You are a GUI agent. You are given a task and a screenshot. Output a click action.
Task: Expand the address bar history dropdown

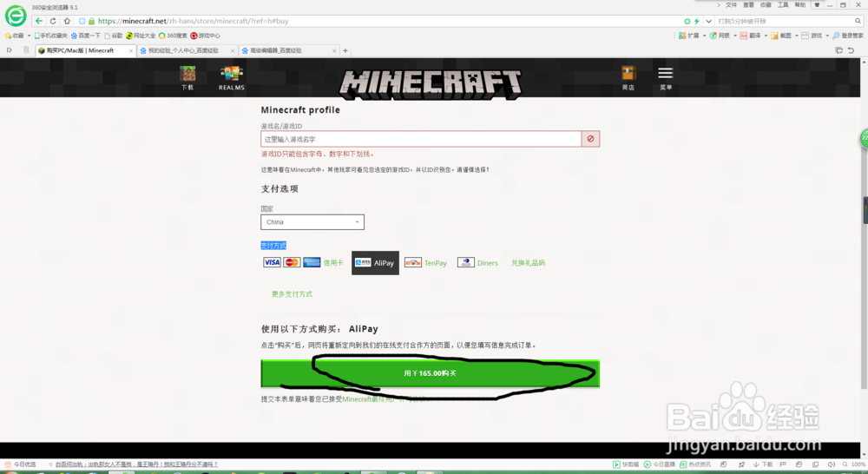pyautogui.click(x=708, y=21)
